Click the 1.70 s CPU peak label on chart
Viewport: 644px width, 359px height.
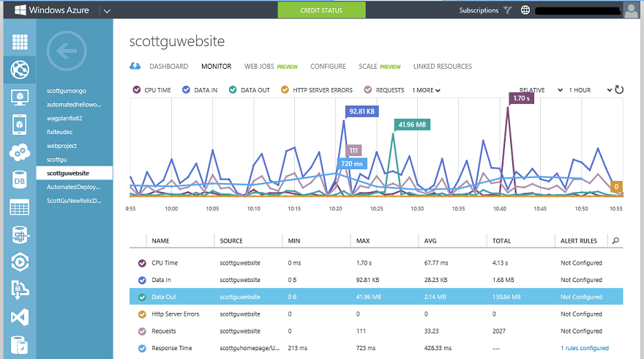pyautogui.click(x=520, y=98)
